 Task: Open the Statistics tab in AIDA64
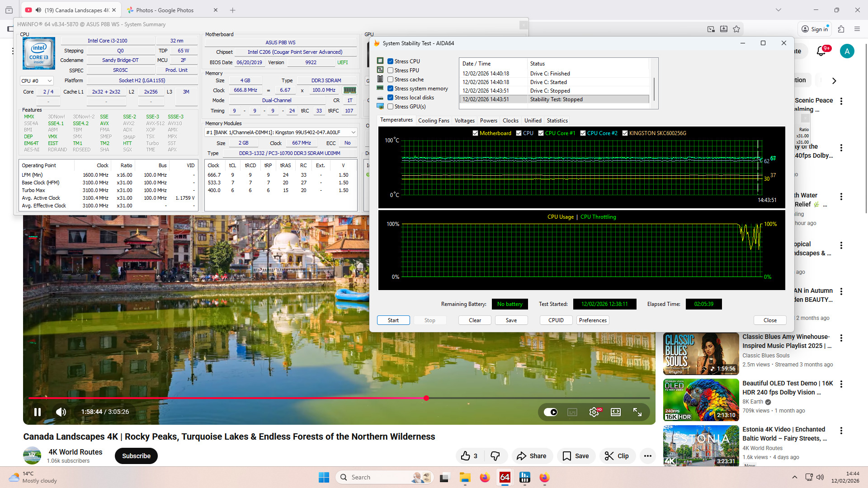point(557,121)
